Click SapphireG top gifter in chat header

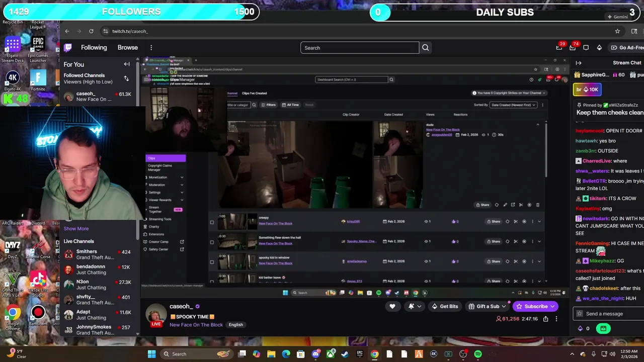(x=595, y=75)
